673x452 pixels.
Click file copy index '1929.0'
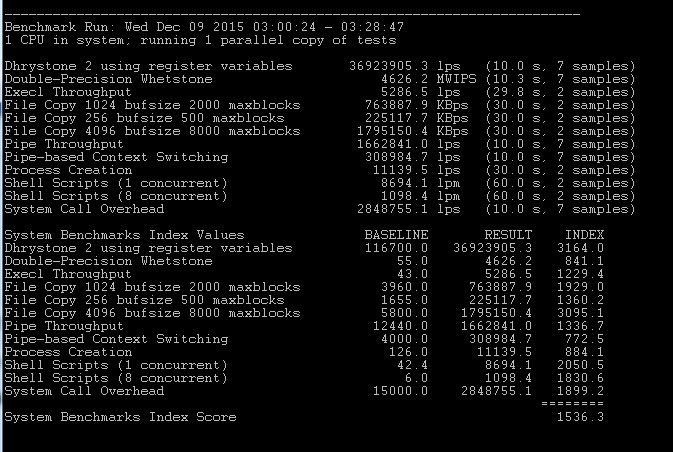tap(581, 287)
